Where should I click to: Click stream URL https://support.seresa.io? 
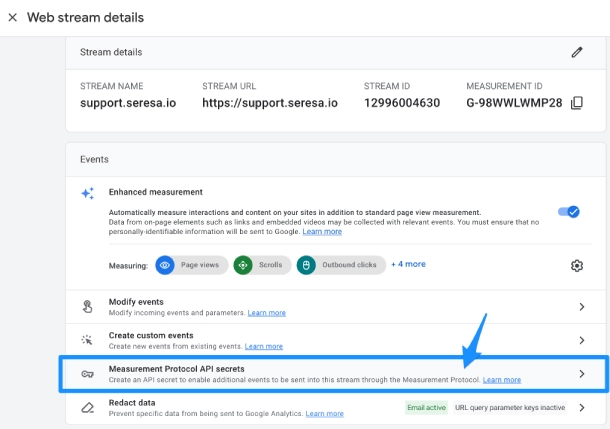(270, 103)
